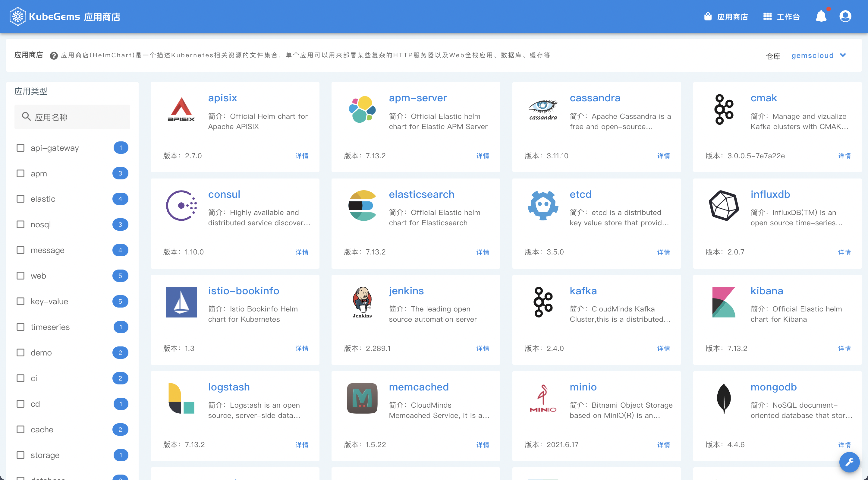
Task: Click the KubeGems logo icon
Action: pos(17,16)
